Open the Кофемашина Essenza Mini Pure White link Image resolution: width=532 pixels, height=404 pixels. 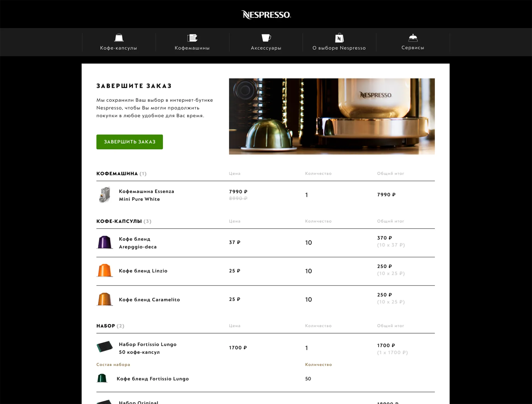click(x=147, y=195)
